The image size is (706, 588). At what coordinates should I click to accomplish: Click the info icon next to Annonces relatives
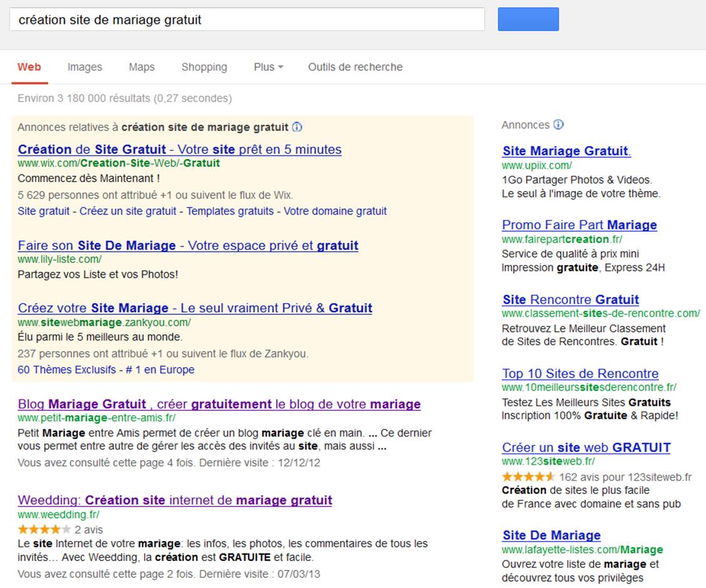pos(297,127)
